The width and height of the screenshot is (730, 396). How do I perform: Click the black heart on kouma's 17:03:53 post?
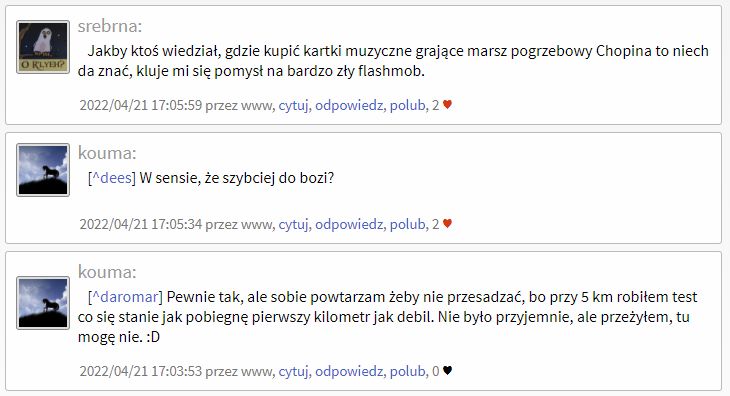click(447, 371)
